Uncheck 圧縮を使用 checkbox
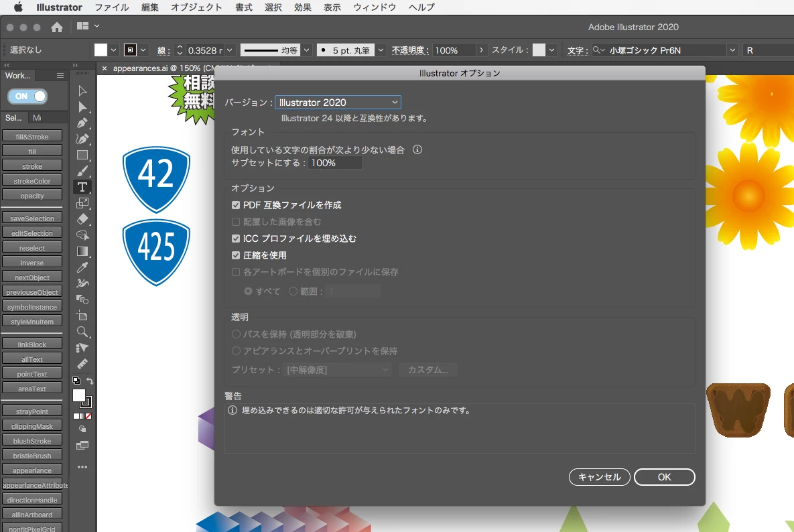 click(236, 255)
